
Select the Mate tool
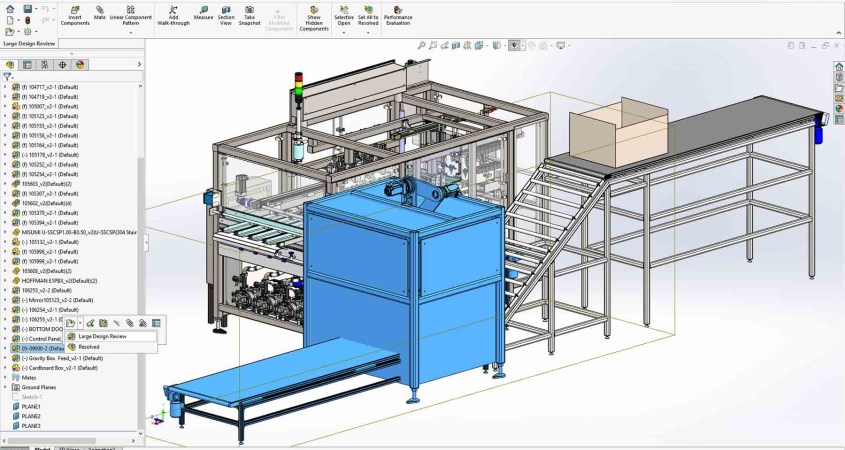pos(100,13)
